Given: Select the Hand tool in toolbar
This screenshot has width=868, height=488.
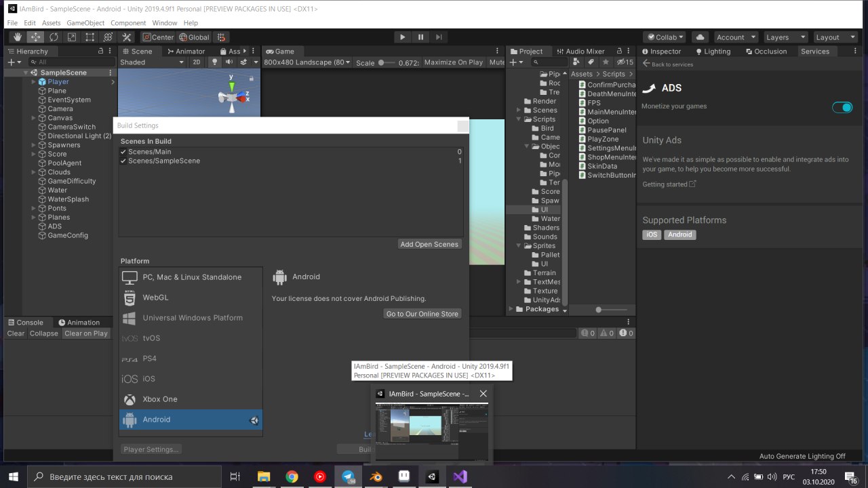Looking at the screenshot, I should coord(17,37).
